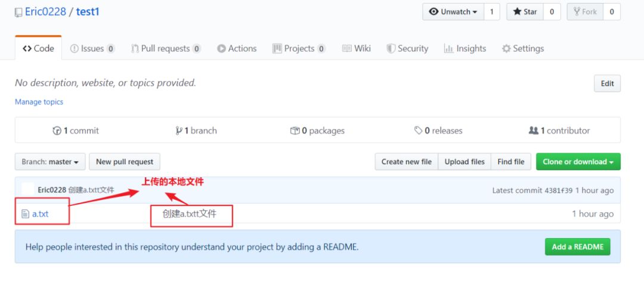The width and height of the screenshot is (644, 293).
Task: Switch to the Code tab
Action: click(x=38, y=48)
